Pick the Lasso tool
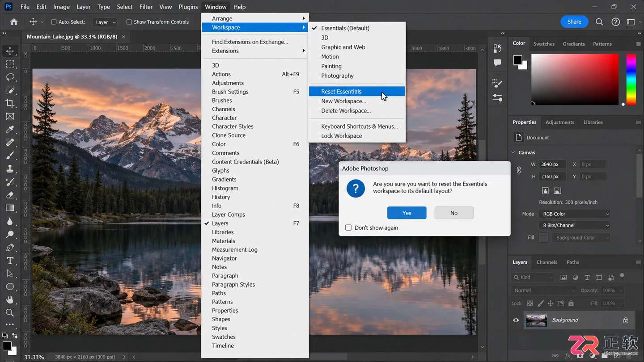The width and height of the screenshot is (644, 362). 10,77
